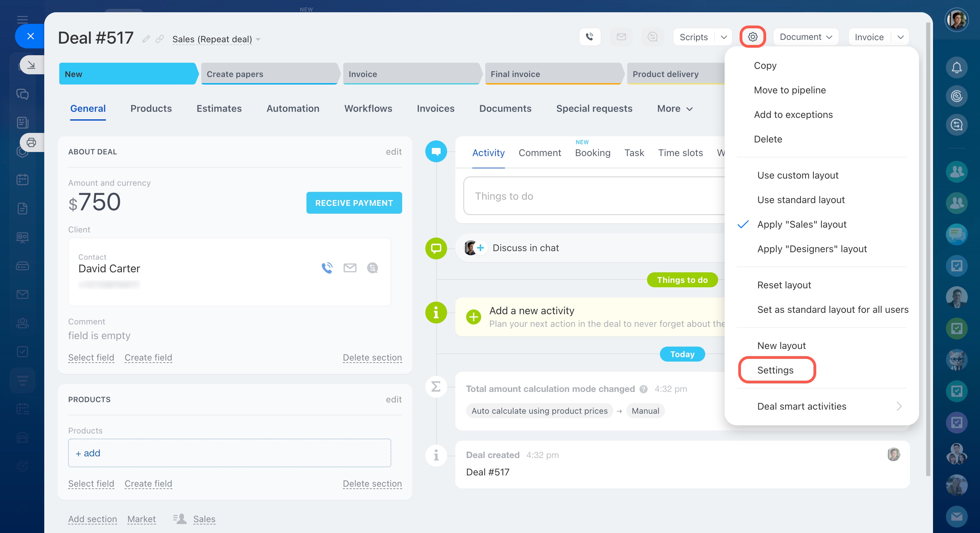Click the phone call icon in deal header
The width and height of the screenshot is (980, 533).
[589, 37]
